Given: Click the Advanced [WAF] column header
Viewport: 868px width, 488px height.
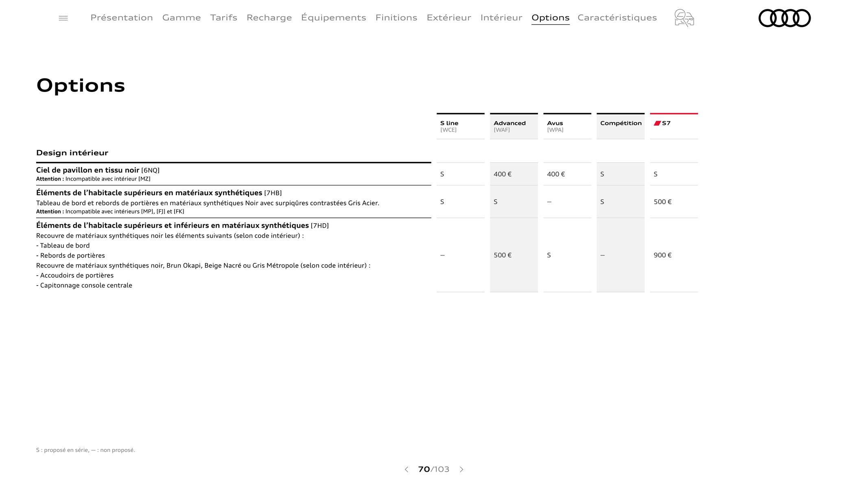Looking at the screenshot, I should [514, 126].
